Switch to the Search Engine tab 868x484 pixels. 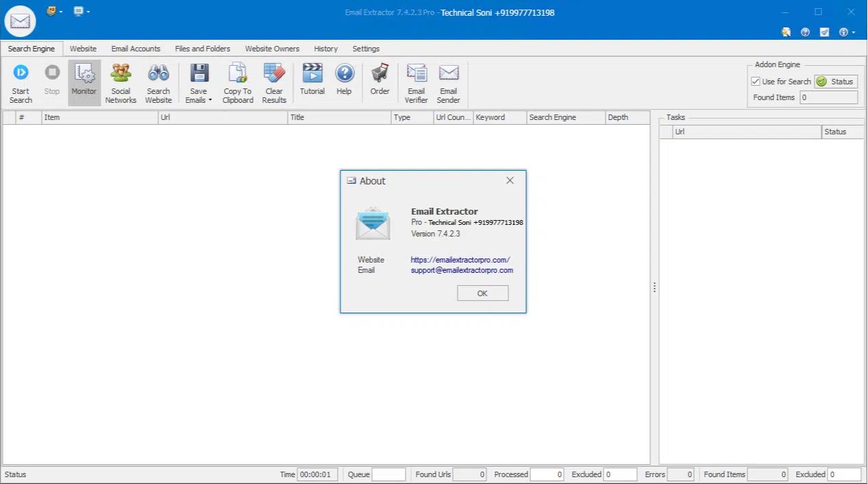[32, 49]
